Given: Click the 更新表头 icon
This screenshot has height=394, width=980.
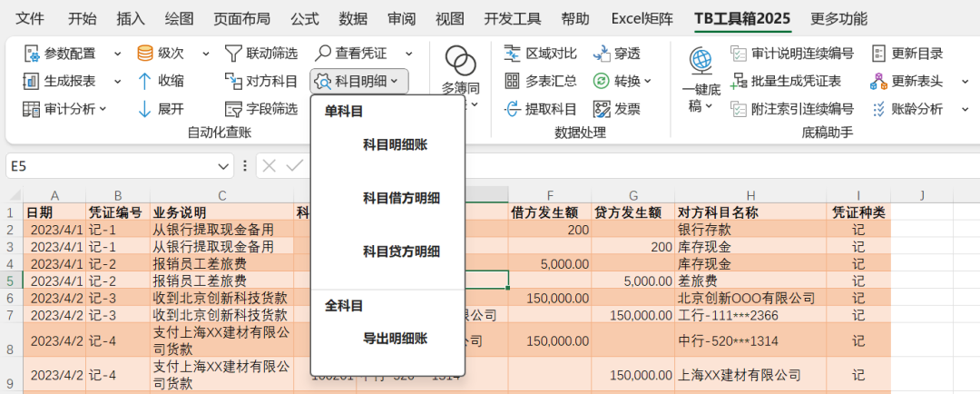Looking at the screenshot, I should tap(878, 81).
